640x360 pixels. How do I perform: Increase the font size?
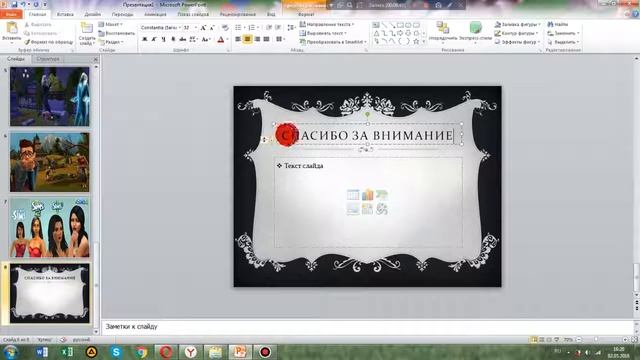pos(203,28)
